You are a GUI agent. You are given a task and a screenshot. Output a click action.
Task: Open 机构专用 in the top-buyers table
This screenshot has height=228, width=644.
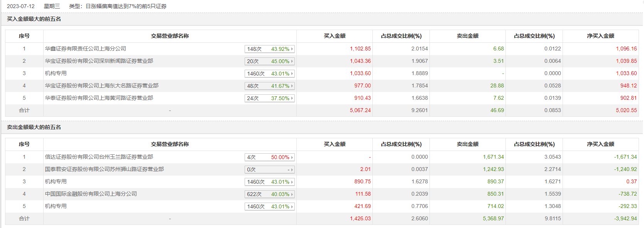coord(56,74)
